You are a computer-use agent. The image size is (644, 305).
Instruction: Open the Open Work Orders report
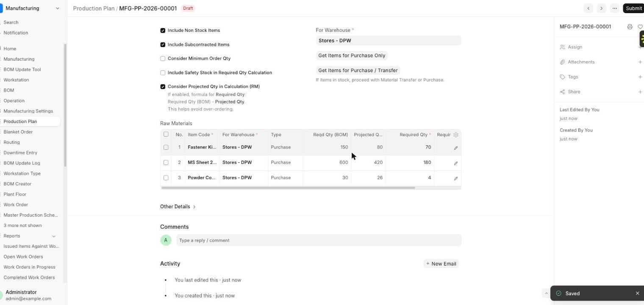point(23,257)
